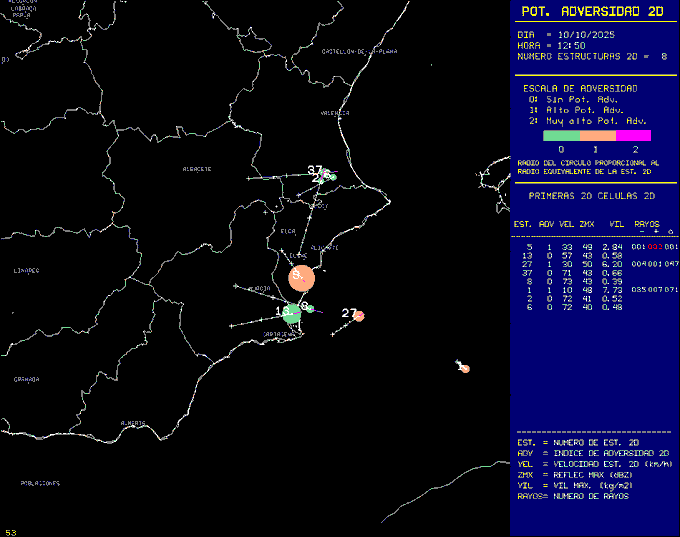Click the VIL value 0.48 in the table
The width and height of the screenshot is (680, 537).
click(612, 307)
